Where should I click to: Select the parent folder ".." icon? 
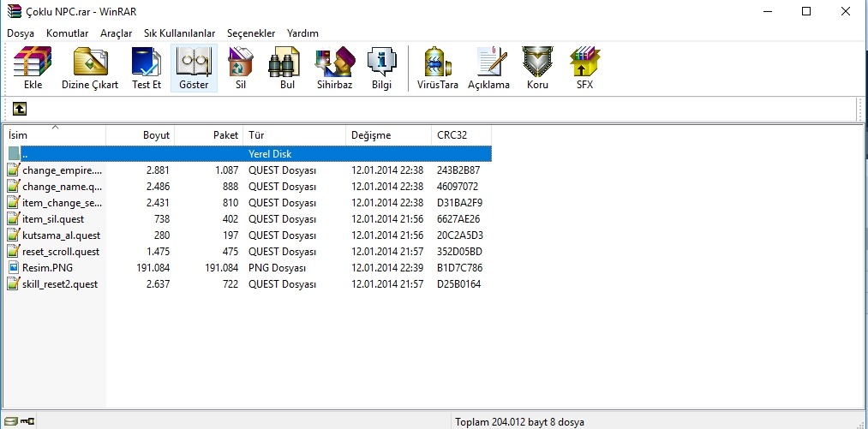tap(14, 154)
